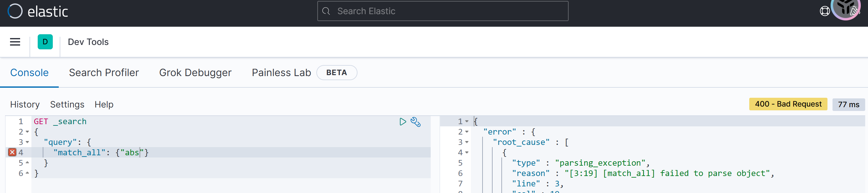The width and height of the screenshot is (868, 193).
Task: Toggle fold arrow at editor line 5
Action: point(27,163)
